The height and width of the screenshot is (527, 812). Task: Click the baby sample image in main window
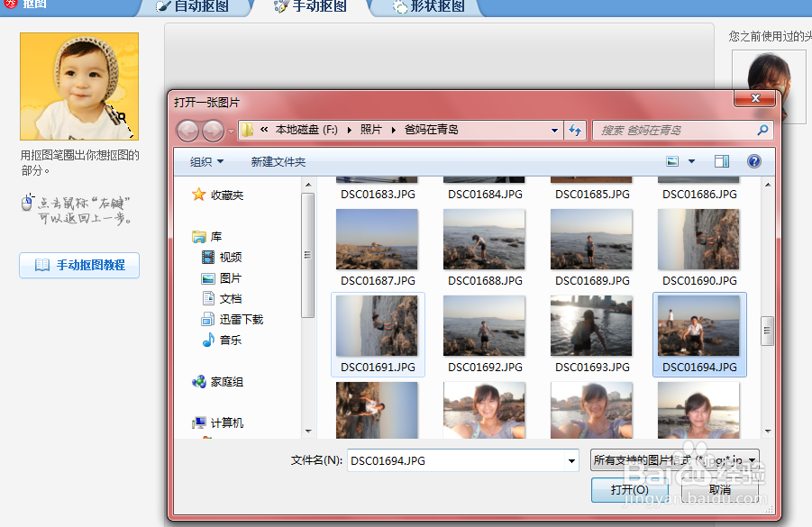tap(79, 86)
